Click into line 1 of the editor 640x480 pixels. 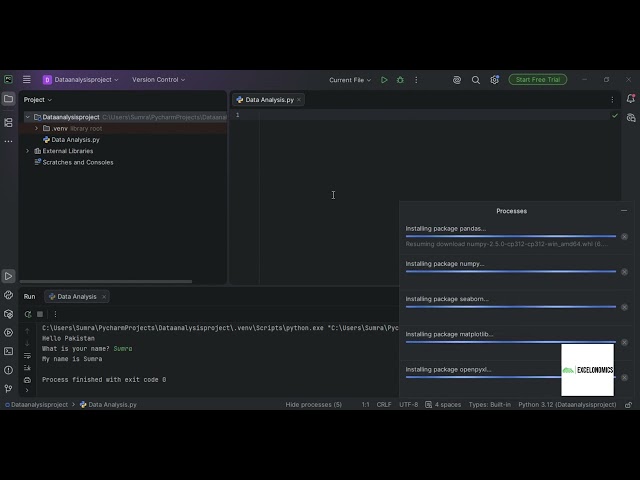click(435, 116)
